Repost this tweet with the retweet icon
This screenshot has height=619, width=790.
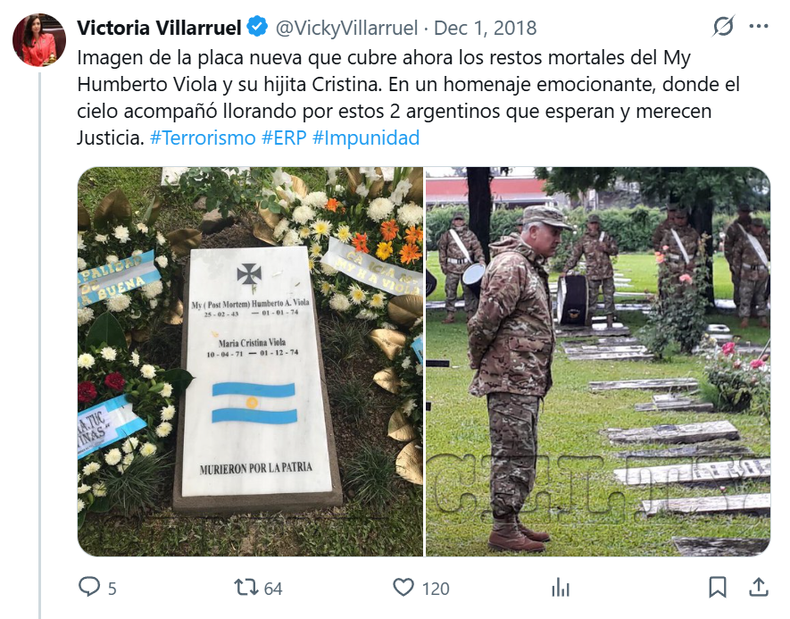point(246,587)
